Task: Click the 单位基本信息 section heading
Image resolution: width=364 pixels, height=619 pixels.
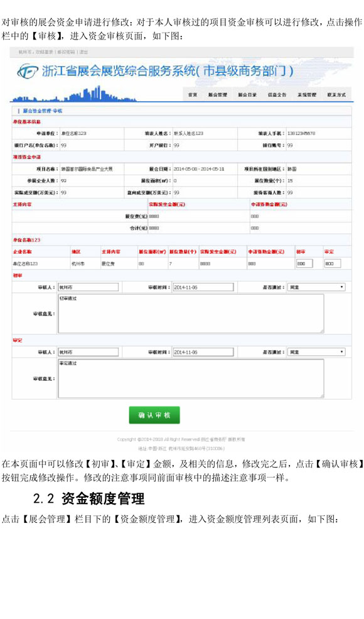Action: pos(27,121)
